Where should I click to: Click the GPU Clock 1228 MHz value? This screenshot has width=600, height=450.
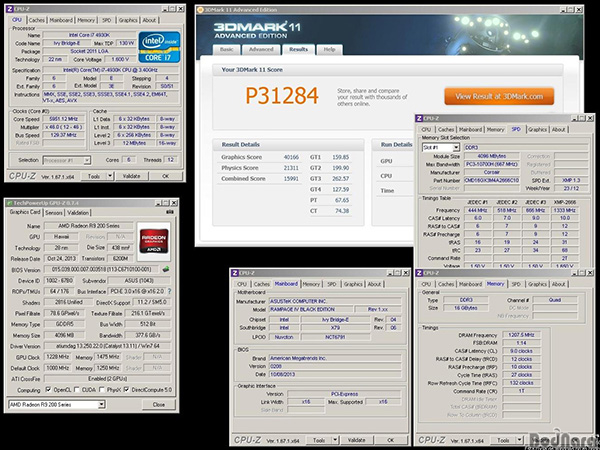pos(58,357)
